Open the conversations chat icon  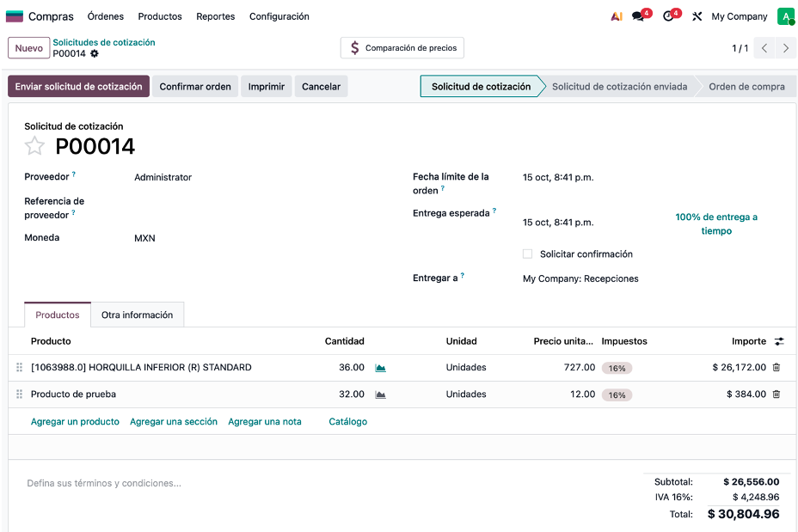point(638,16)
